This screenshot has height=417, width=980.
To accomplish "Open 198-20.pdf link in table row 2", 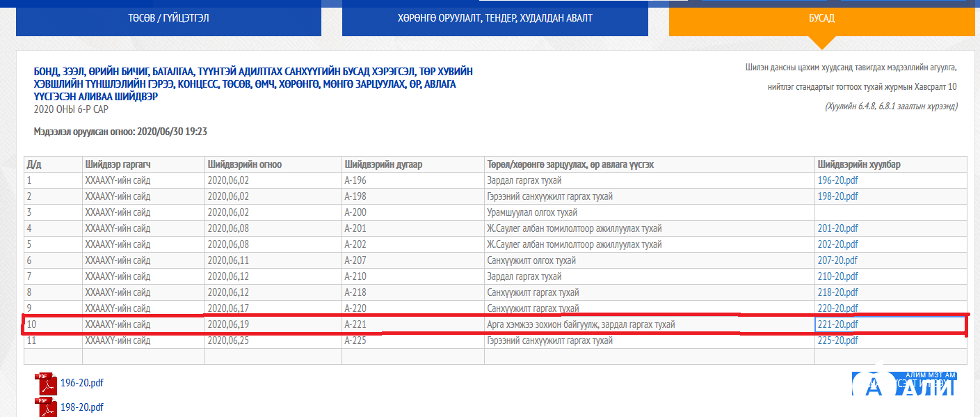I will [x=838, y=197].
